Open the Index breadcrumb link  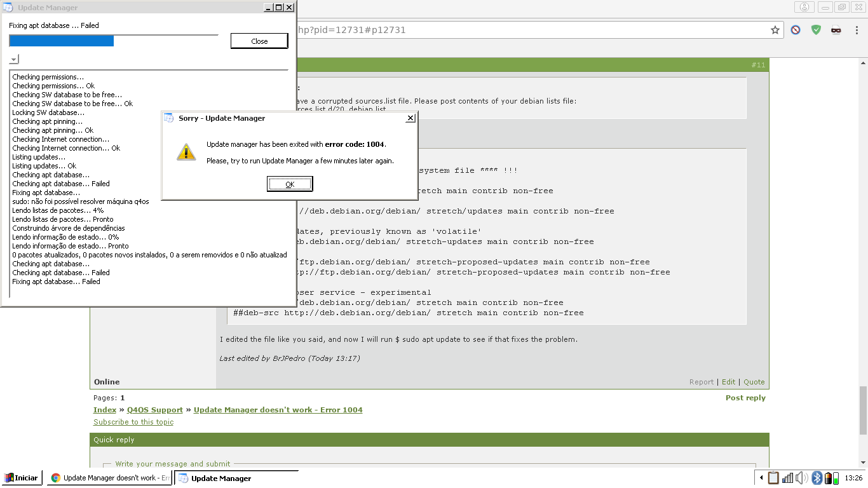click(x=105, y=410)
